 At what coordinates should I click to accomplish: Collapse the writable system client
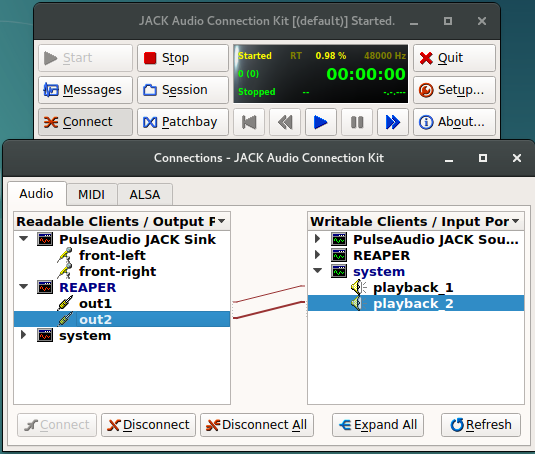tap(318, 271)
